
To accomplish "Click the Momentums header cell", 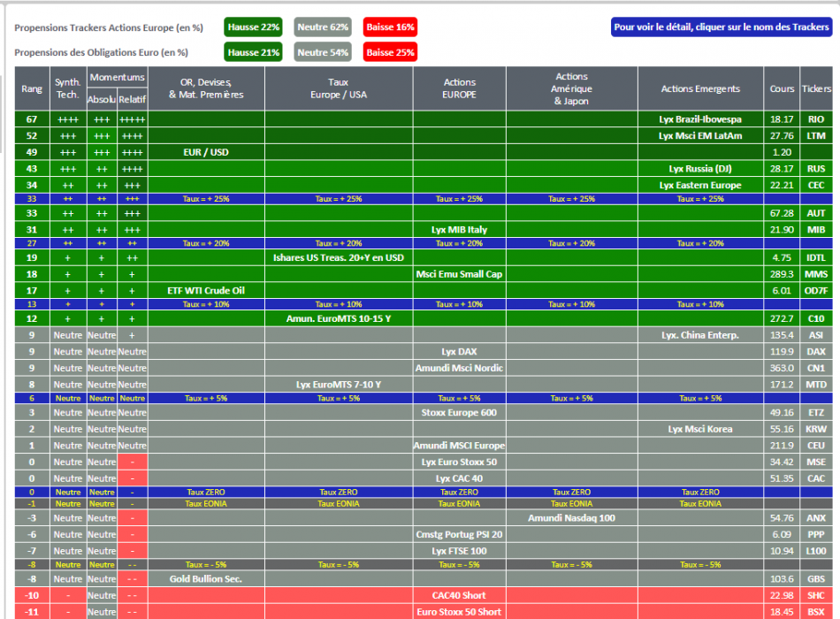I will (117, 78).
